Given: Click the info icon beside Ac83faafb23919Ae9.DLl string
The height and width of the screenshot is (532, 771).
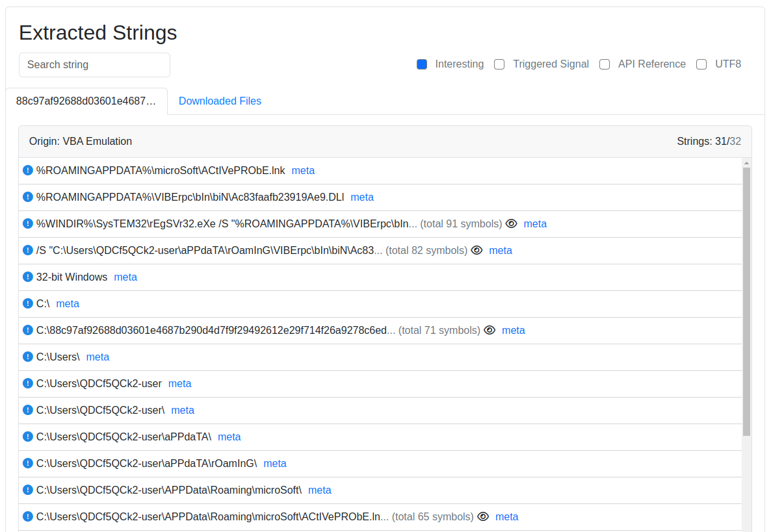Looking at the screenshot, I should point(28,197).
